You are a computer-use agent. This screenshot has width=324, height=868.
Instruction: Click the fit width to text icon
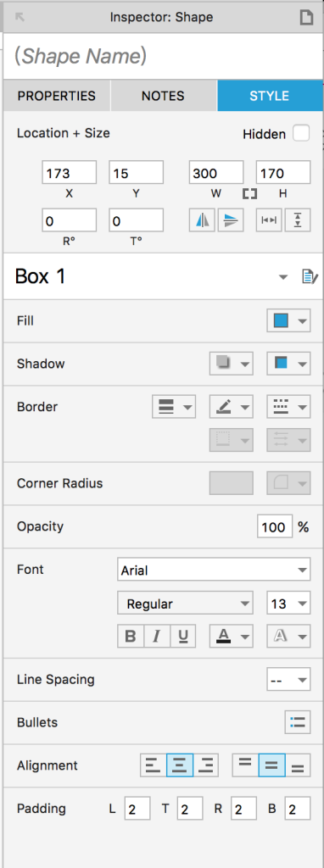[x=269, y=220]
